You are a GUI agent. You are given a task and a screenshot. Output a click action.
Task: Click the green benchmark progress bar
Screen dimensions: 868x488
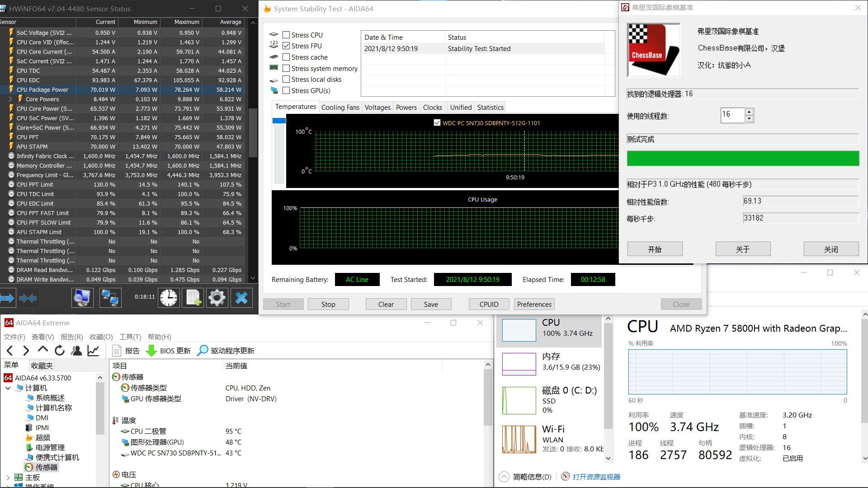tap(743, 159)
